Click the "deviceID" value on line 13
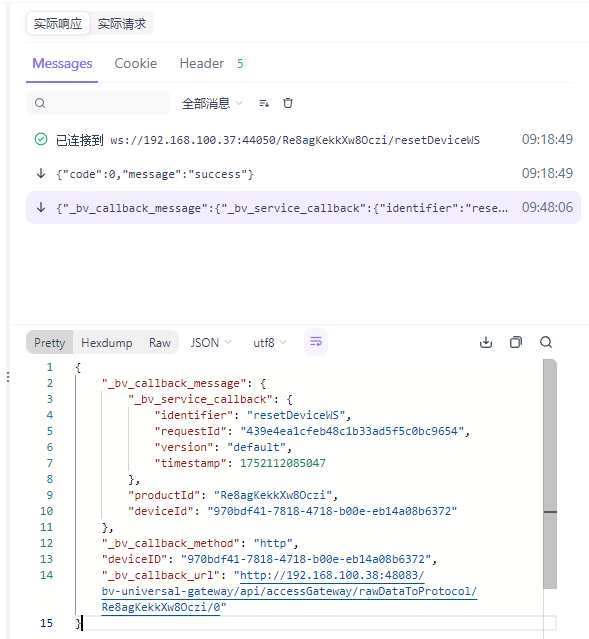The image size is (589, 639). [x=306, y=559]
